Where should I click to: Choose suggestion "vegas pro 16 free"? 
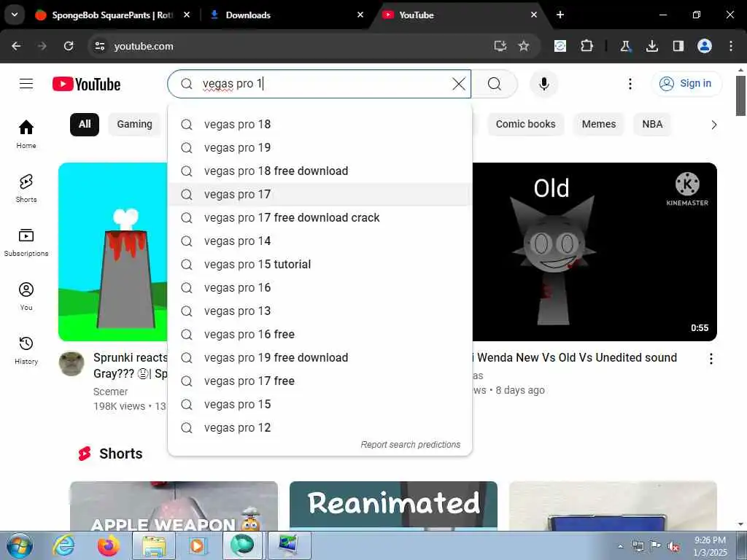(320, 334)
